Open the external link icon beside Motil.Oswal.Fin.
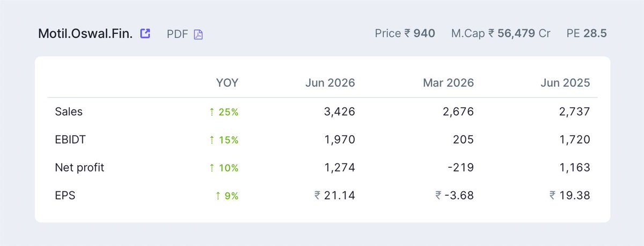This screenshot has height=246, width=644. (145, 33)
